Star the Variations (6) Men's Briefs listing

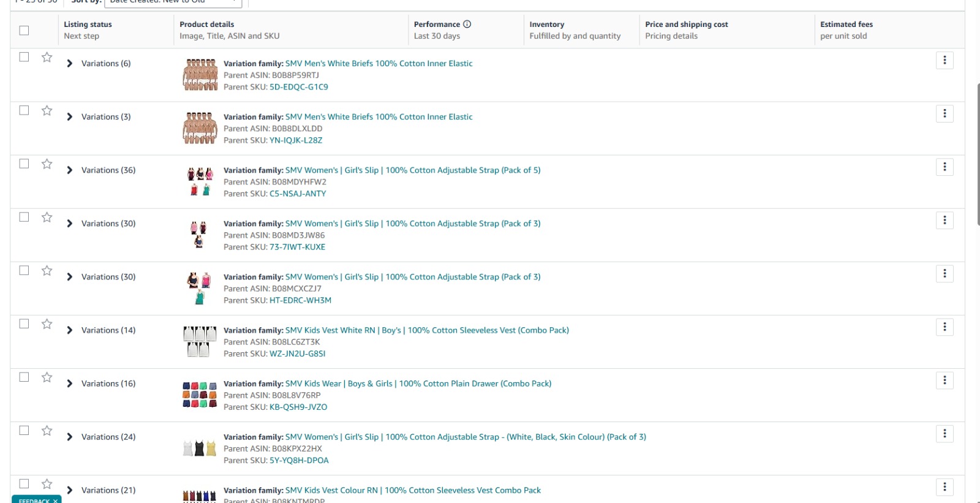[47, 58]
